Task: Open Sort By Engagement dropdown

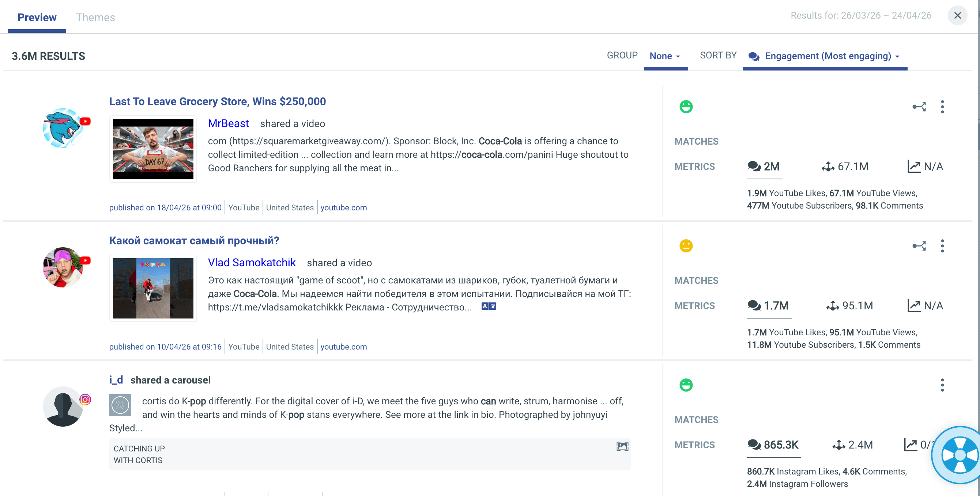Action: 823,56
